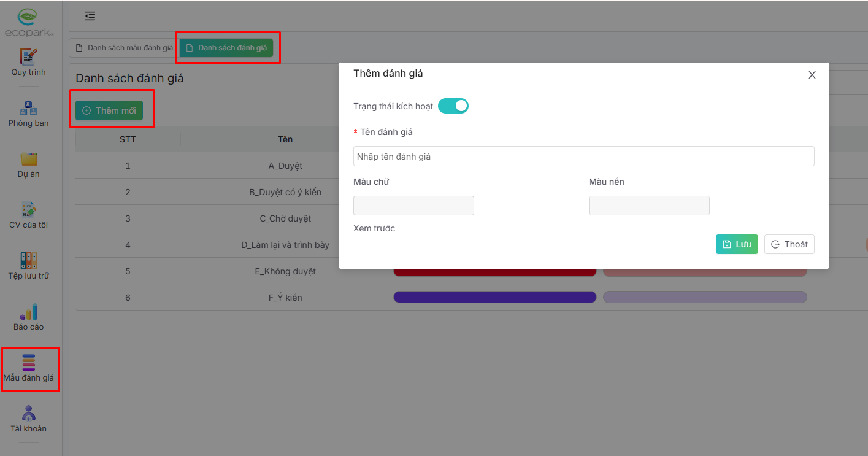Close the Thêm đánh giá dialog

click(x=812, y=75)
